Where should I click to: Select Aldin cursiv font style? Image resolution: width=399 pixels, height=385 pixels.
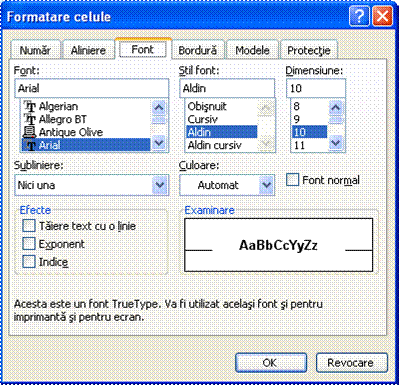[x=215, y=145]
